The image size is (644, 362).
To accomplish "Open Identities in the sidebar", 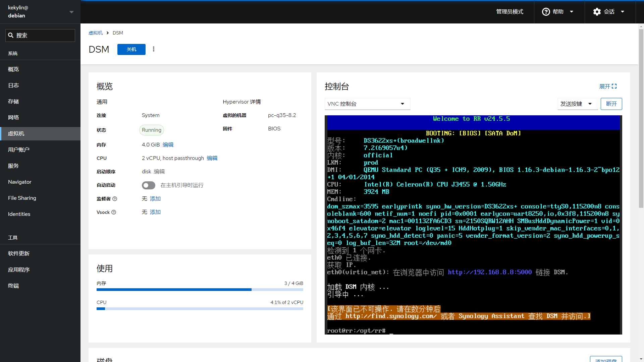I will click(40, 214).
